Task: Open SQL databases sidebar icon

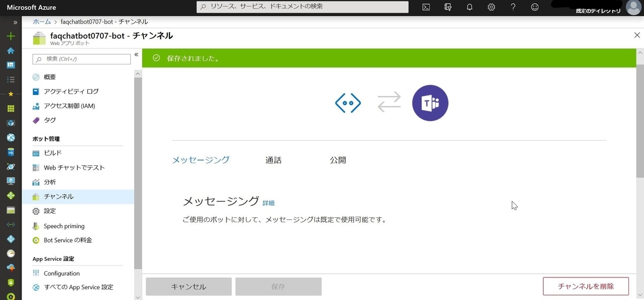Action: click(11, 152)
